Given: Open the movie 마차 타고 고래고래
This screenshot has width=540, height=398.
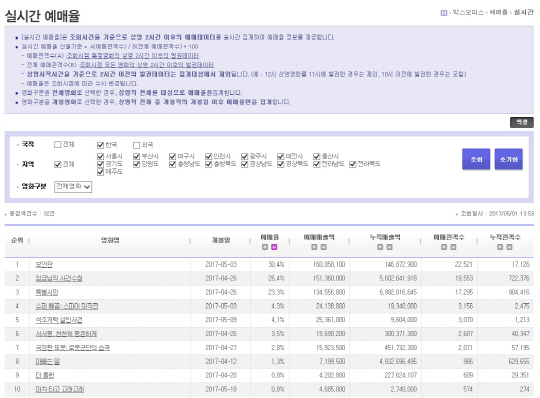Looking at the screenshot, I should pos(60,389).
